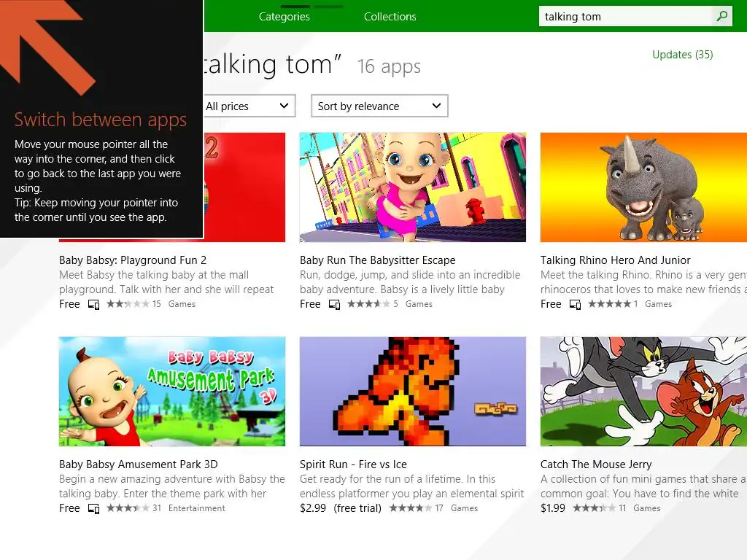Open the Sort by relevance dropdown

point(379,106)
